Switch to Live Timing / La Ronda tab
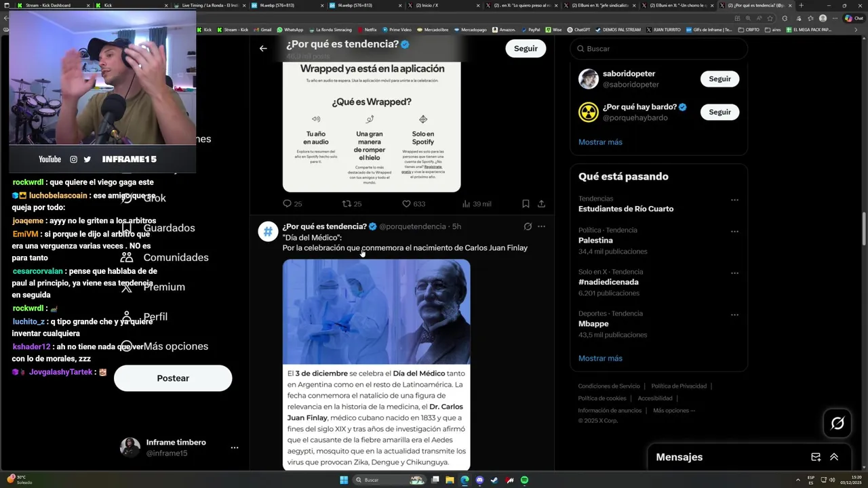868x488 pixels. pyautogui.click(x=209, y=5)
